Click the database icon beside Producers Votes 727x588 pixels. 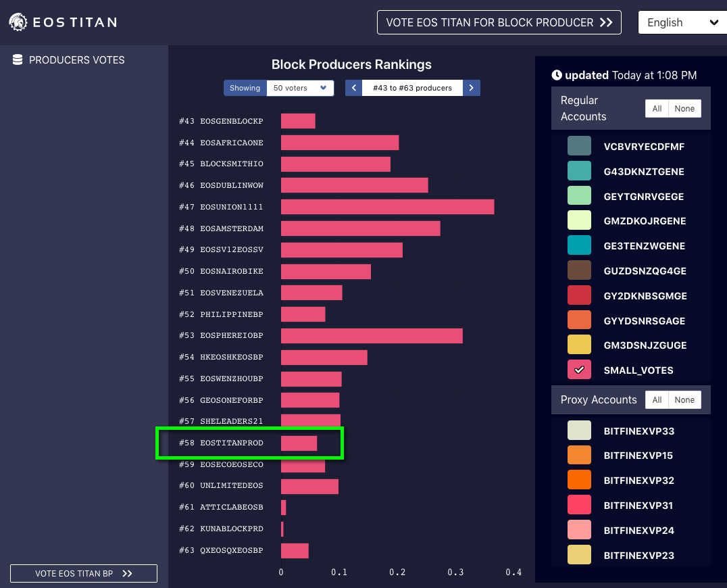pyautogui.click(x=18, y=60)
